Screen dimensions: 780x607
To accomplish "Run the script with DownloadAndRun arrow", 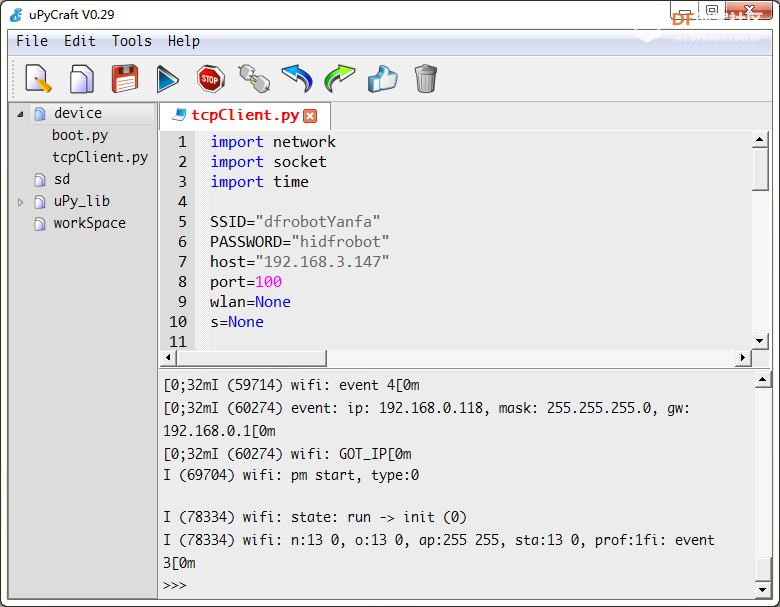I will 167,79.
